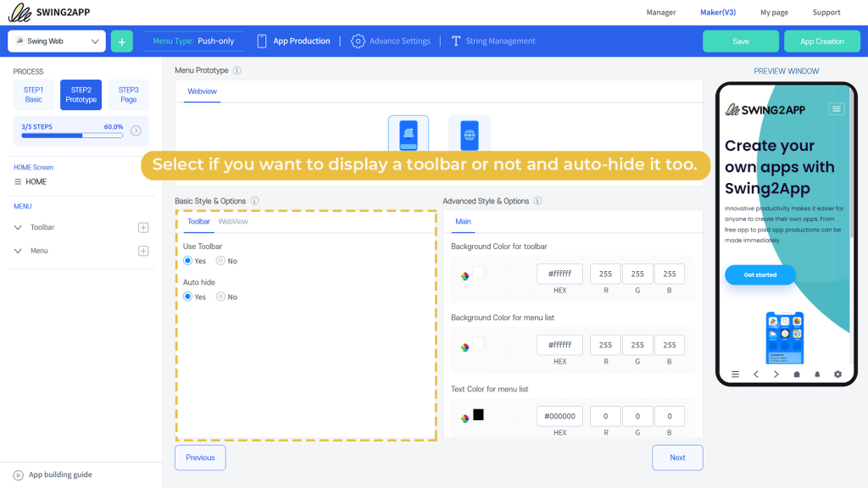Tap Get started in the preview
This screenshot has width=868, height=488.
pos(760,275)
